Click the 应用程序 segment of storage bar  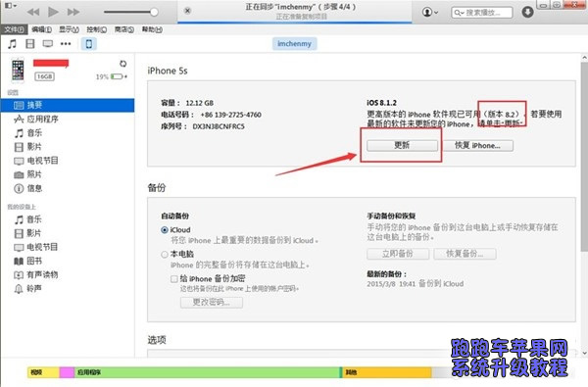coord(207,372)
